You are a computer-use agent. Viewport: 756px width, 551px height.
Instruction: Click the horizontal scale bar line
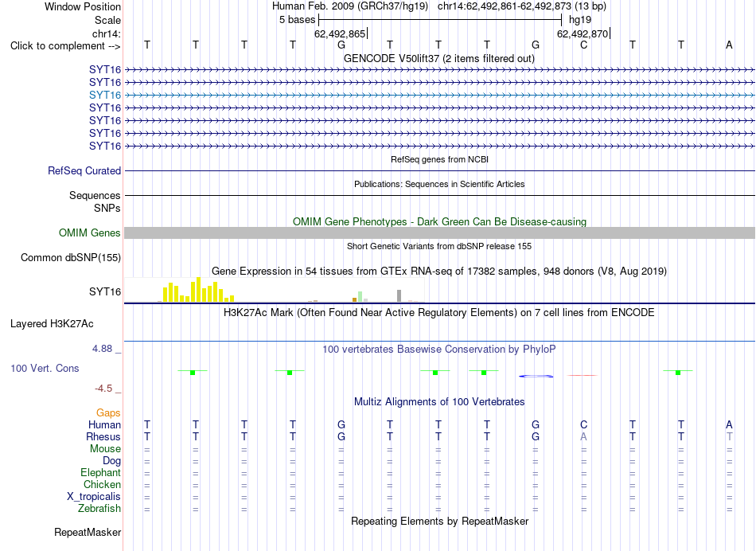coord(440,20)
